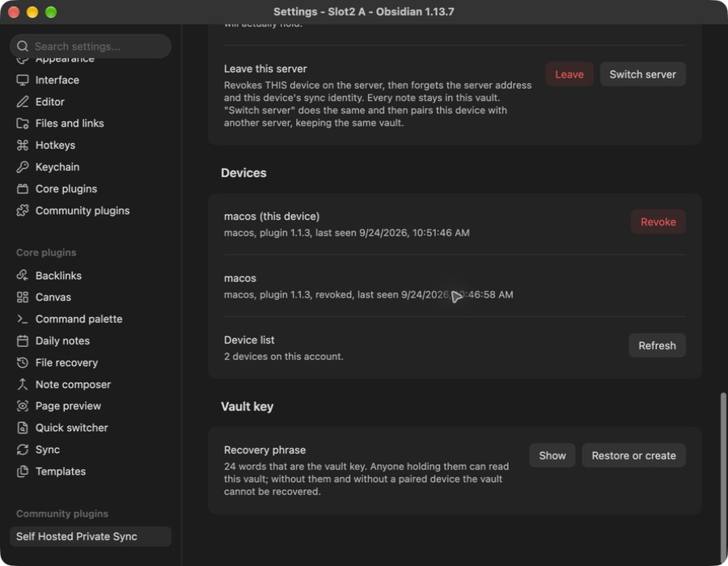728x566 pixels.
Task: Open Canvas plugin settings
Action: point(91,297)
